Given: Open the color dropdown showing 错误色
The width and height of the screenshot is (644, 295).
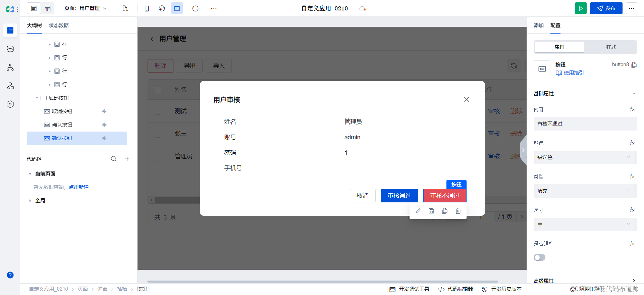Looking at the screenshot, I should click(x=585, y=157).
